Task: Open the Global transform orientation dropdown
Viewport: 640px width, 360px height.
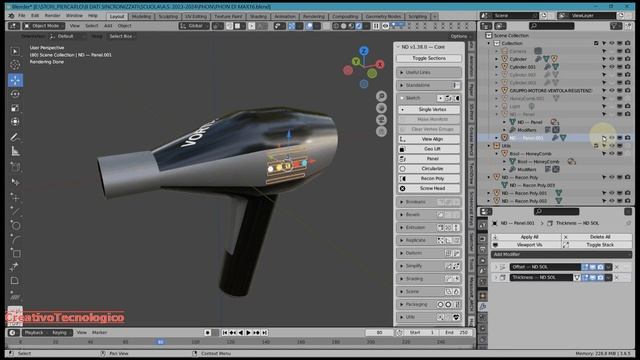Action: coord(193,26)
